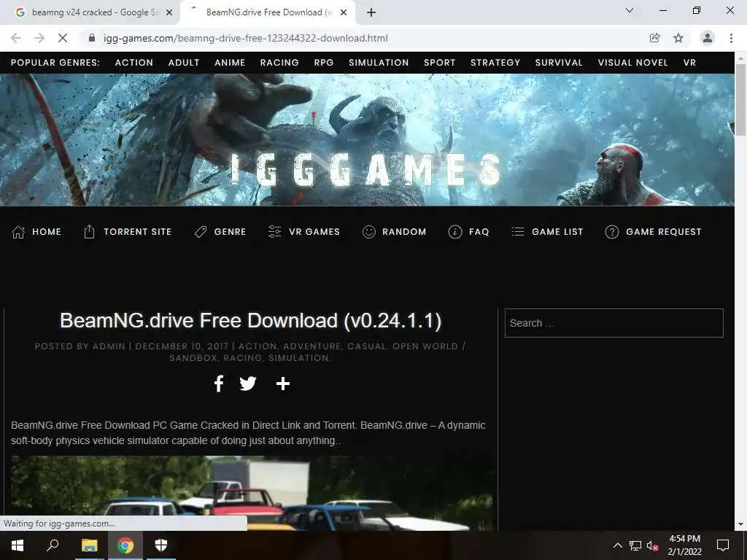
Task: Show hidden system tray icons
Action: tap(617, 545)
